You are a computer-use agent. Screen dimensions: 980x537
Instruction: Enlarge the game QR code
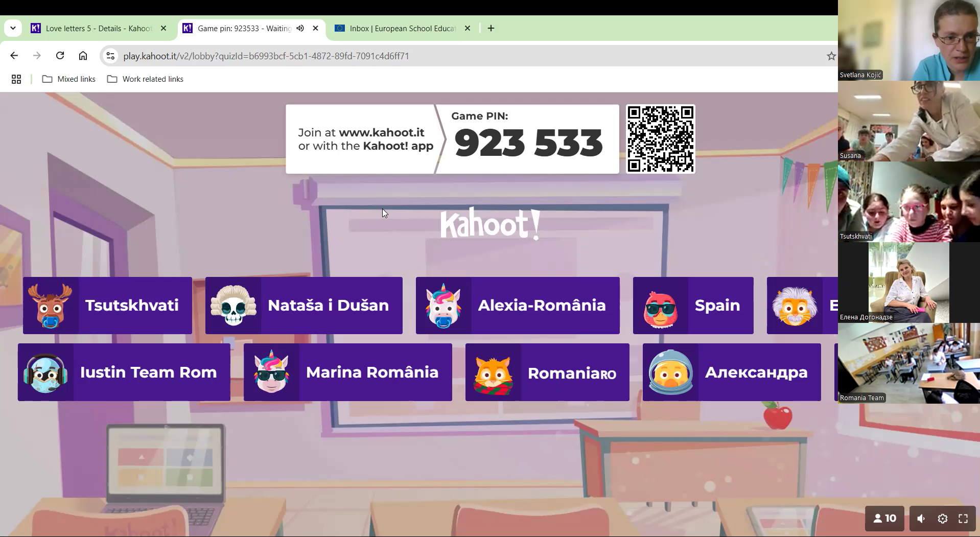click(660, 139)
